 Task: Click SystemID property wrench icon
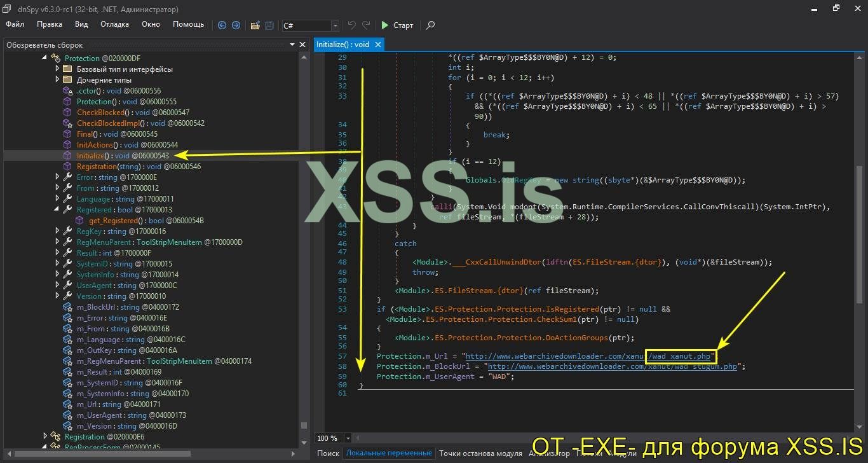[x=67, y=263]
